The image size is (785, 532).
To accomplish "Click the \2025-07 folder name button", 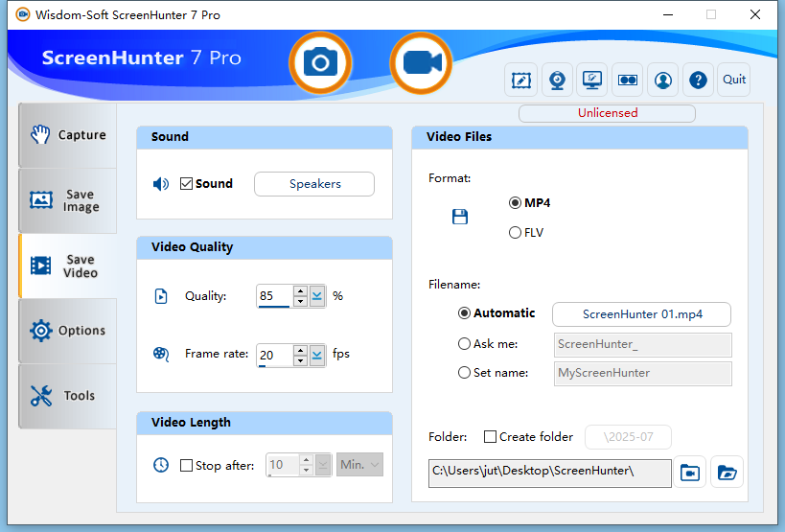I will 629,437.
